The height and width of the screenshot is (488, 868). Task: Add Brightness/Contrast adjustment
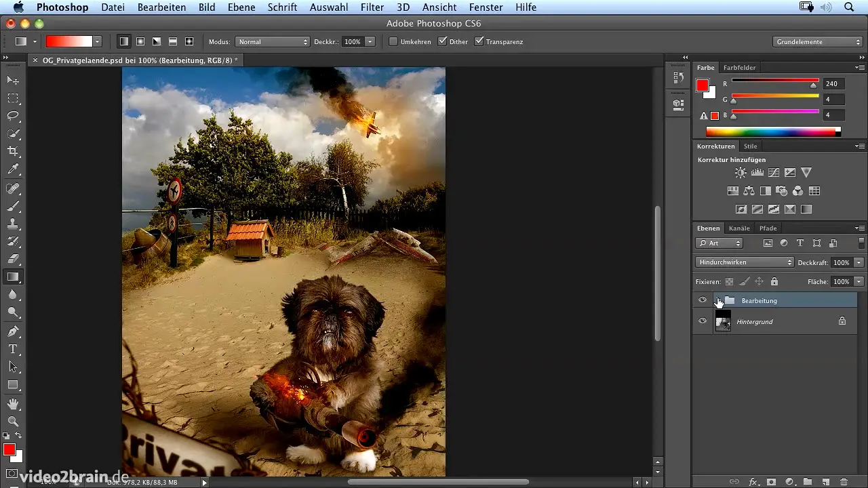[x=741, y=173]
